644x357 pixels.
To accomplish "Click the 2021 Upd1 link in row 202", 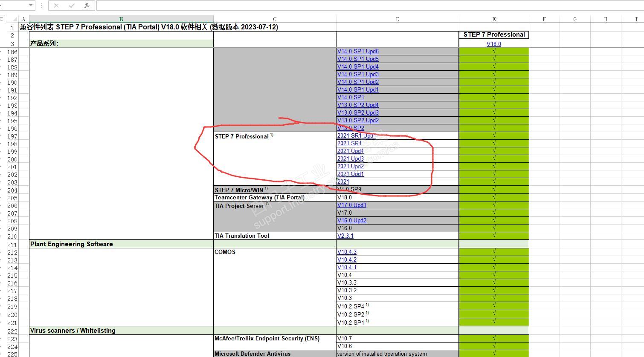I will click(351, 174).
